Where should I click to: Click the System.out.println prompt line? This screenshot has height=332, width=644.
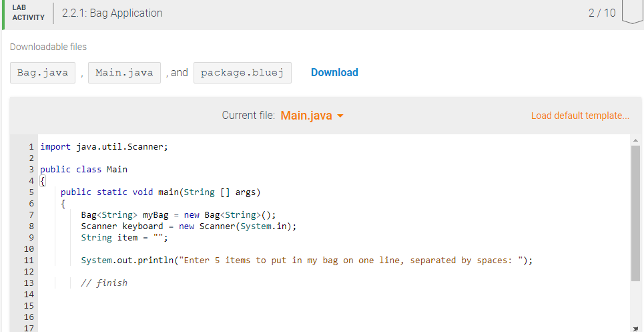tap(307, 260)
